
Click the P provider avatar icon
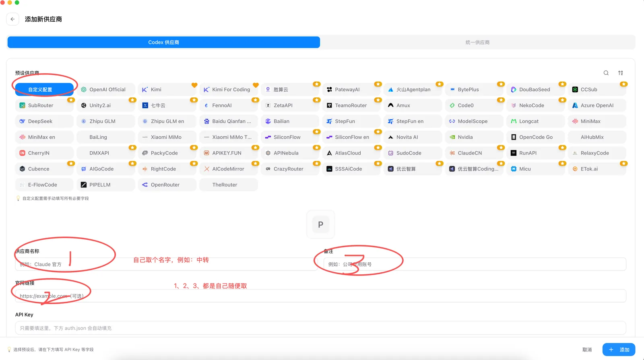(x=321, y=224)
